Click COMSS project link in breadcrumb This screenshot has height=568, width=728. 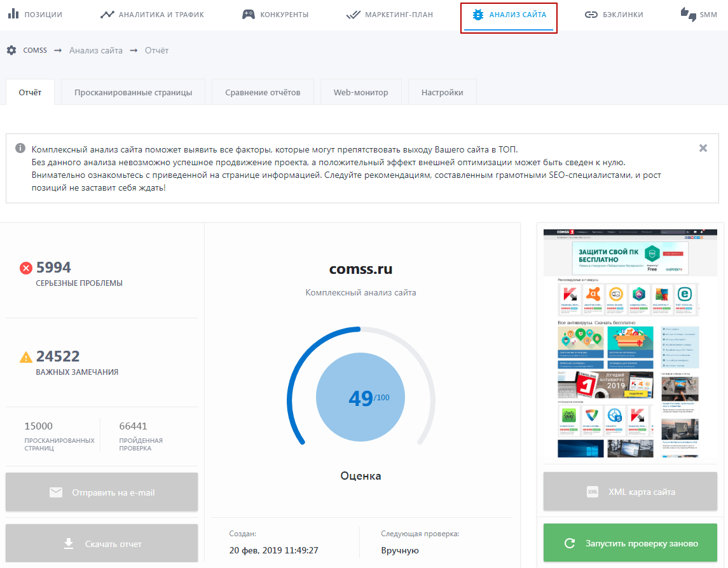[x=35, y=50]
